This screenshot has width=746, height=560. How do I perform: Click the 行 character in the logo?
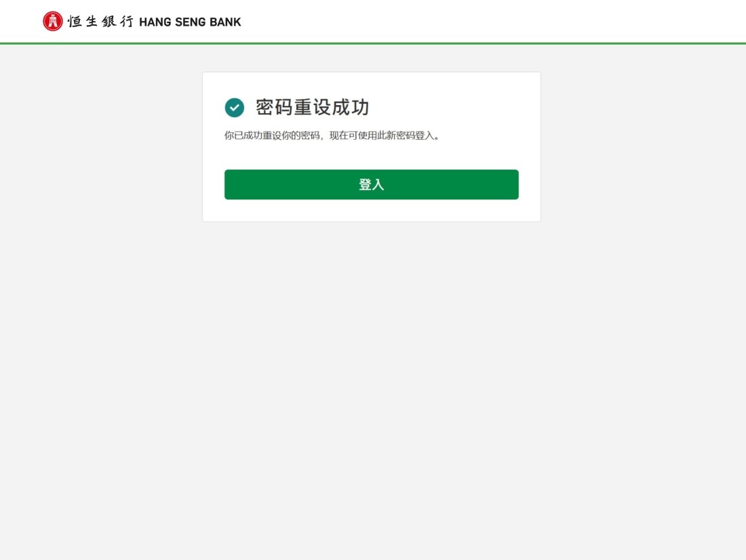click(127, 22)
